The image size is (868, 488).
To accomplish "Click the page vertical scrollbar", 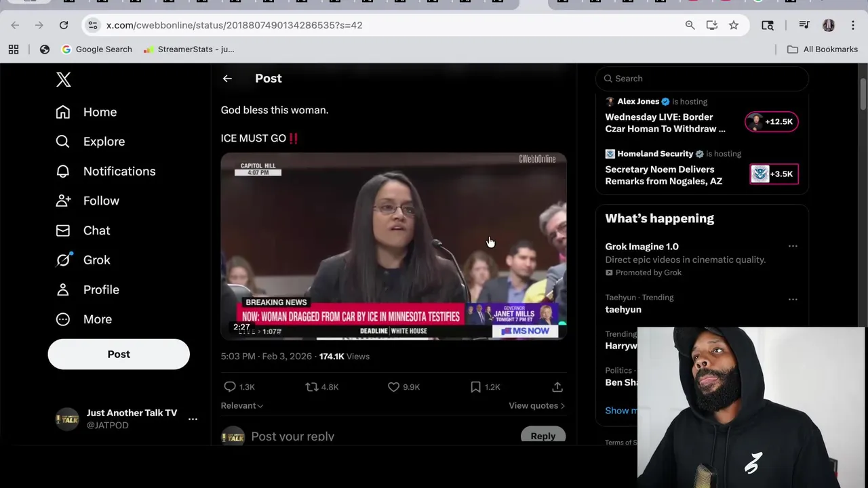I will 863,93.
